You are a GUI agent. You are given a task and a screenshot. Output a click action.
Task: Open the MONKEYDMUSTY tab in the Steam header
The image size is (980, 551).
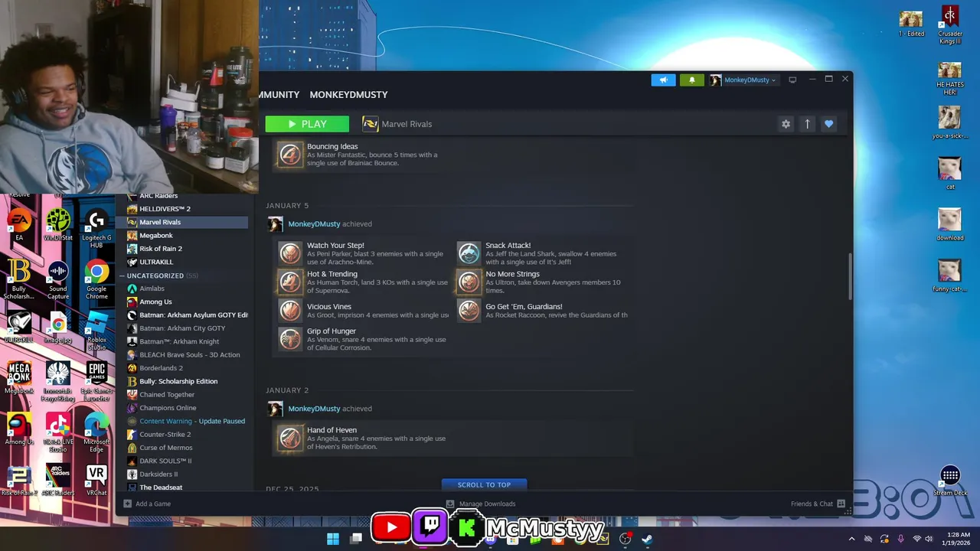point(348,95)
